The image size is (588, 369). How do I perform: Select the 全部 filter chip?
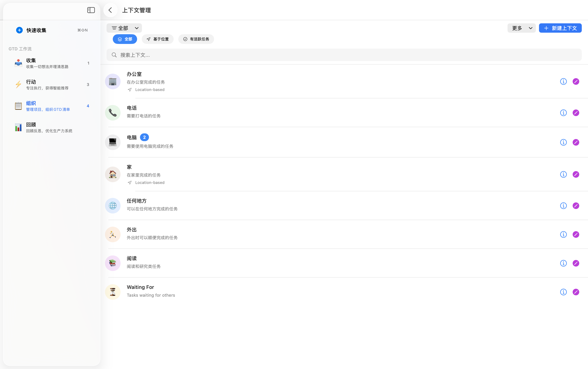pyautogui.click(x=125, y=39)
